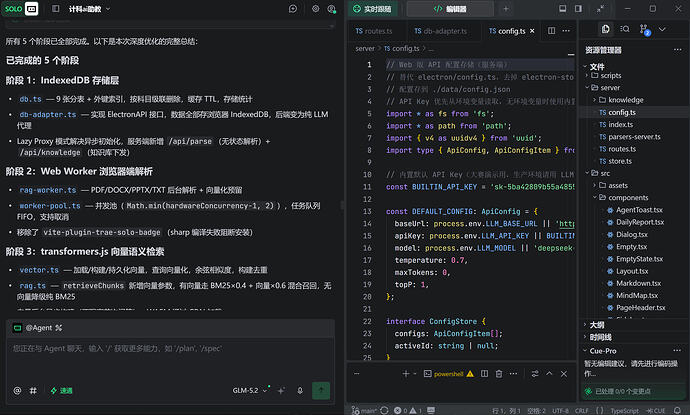Open the worker-pool.ts link in chat
Image resolution: width=690 pixels, height=415 pixels.
(50, 206)
